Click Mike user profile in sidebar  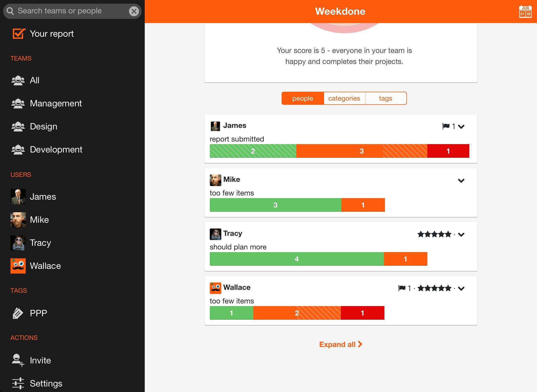pyautogui.click(x=39, y=220)
